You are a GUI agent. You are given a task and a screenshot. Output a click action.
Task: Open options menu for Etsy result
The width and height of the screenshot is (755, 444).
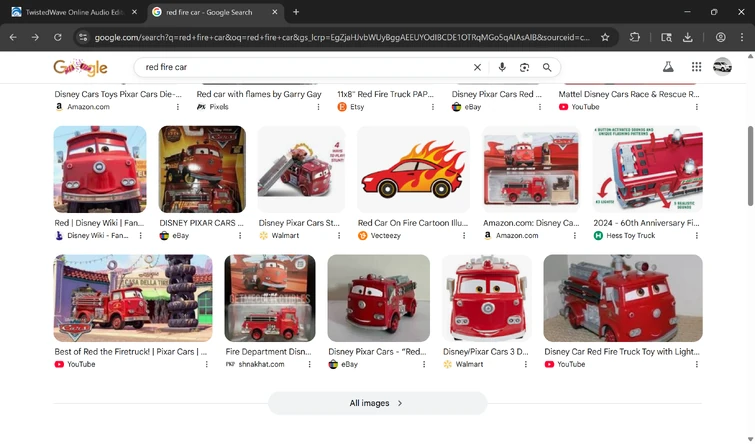[x=433, y=107]
